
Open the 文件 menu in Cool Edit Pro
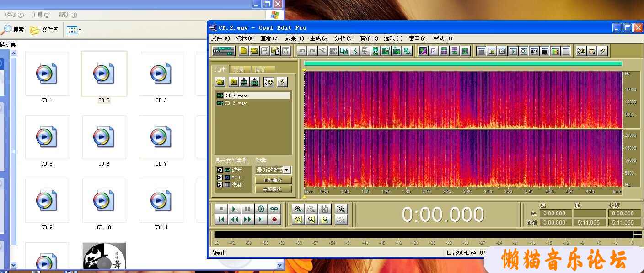220,38
